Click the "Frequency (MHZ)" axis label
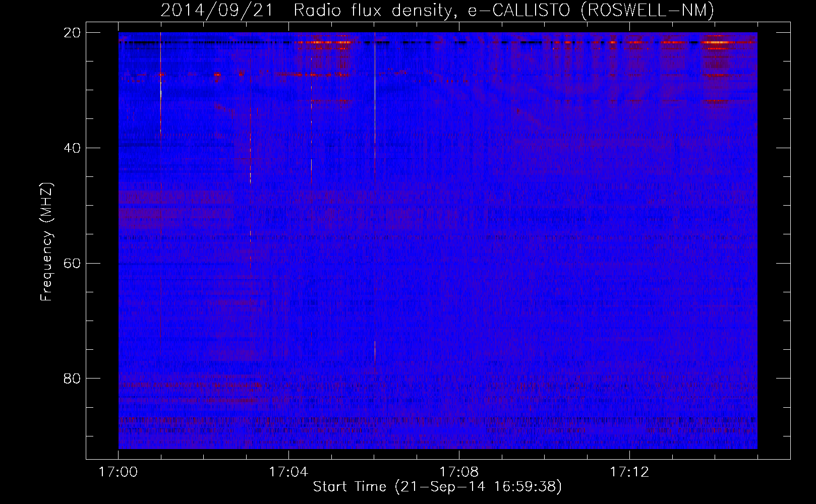Screen dimensions: 816x504 (46, 241)
